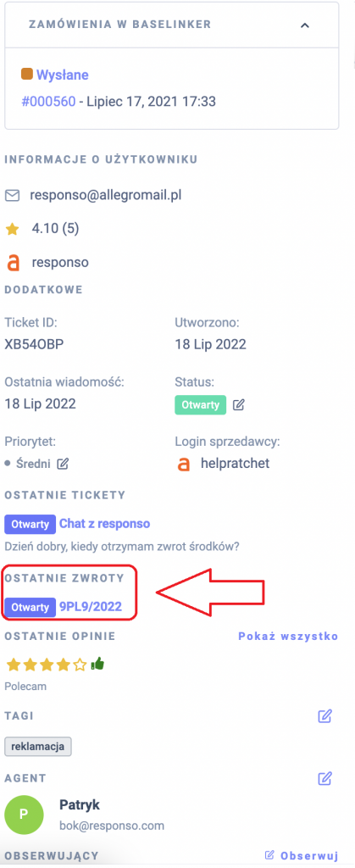Viewport: 355px width, 868px height.
Task: Click Allegro icon next to helpratchet
Action: pos(184,464)
